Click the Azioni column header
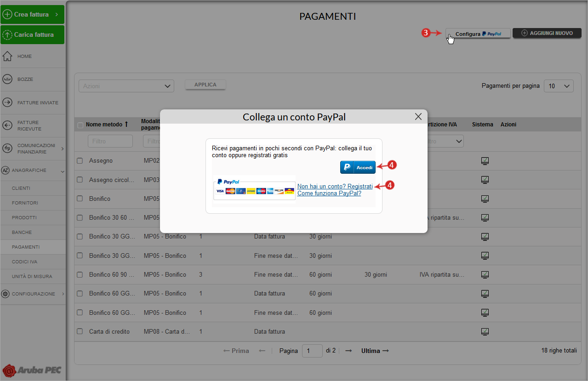This screenshot has height=381, width=588. point(508,125)
